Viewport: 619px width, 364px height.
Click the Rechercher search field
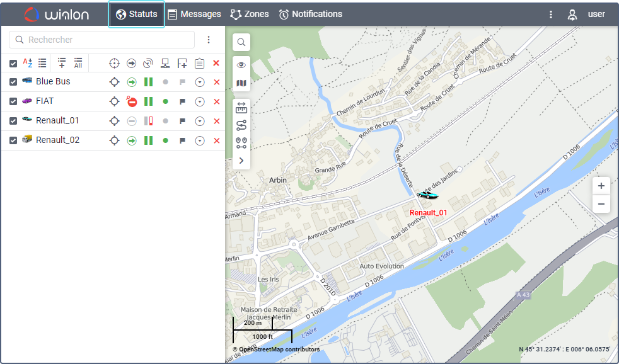(102, 40)
